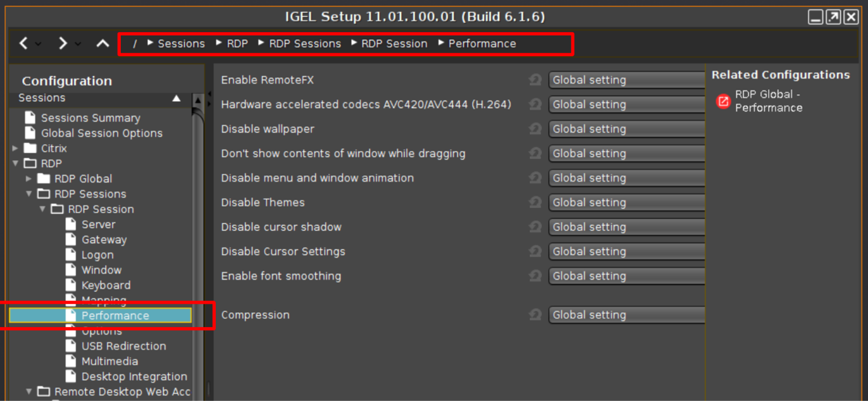Image resolution: width=868 pixels, height=401 pixels.
Task: Reset the Enable RemoteFX setting via its revert icon
Action: tap(535, 80)
